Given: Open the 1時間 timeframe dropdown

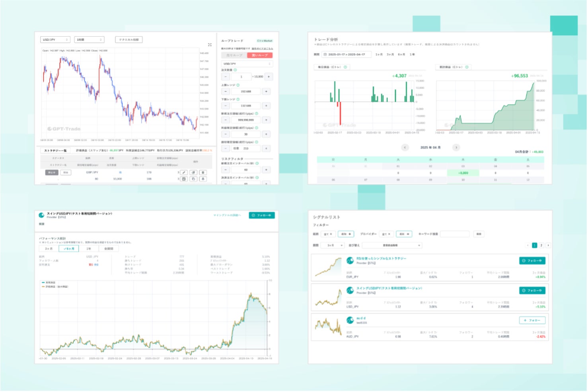Looking at the screenshot, I should coord(89,40).
